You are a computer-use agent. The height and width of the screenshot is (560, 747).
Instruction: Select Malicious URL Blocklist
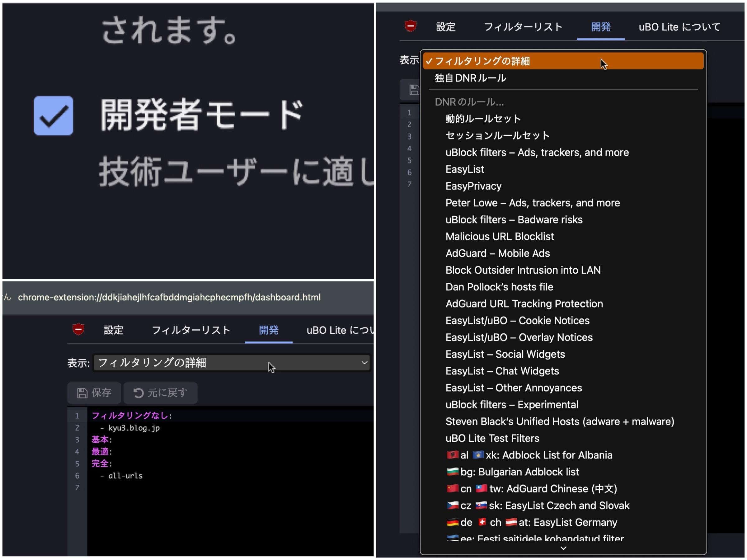(563, 237)
